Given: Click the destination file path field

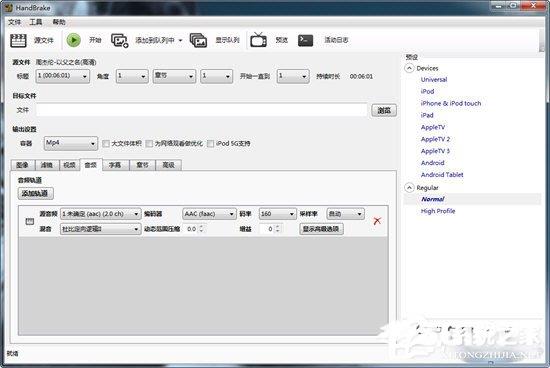Looking at the screenshot, I should [x=201, y=110].
